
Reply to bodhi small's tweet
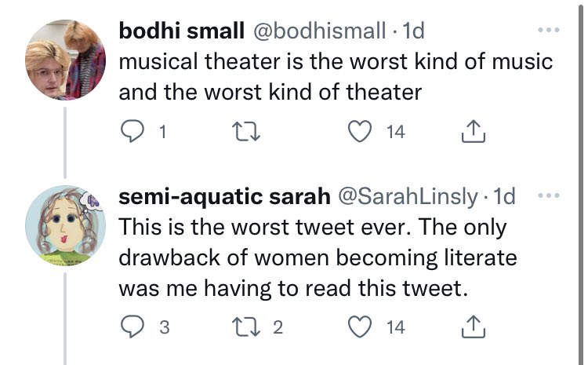click(x=132, y=131)
